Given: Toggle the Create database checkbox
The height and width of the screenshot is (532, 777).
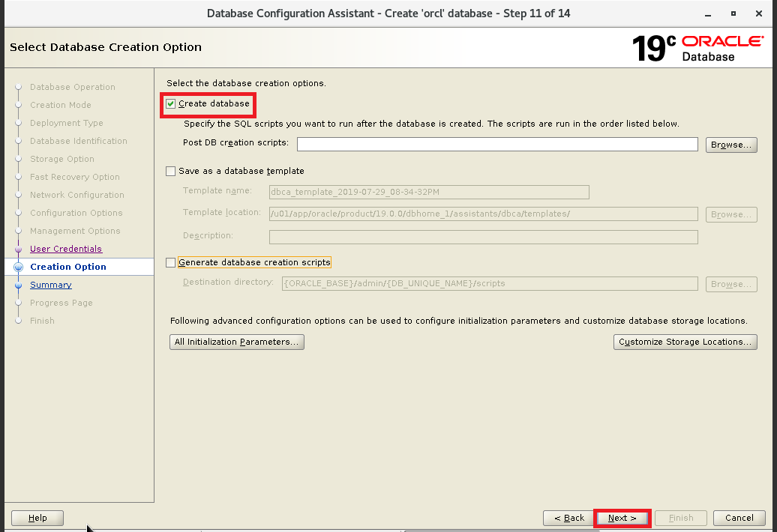Looking at the screenshot, I should 170,103.
